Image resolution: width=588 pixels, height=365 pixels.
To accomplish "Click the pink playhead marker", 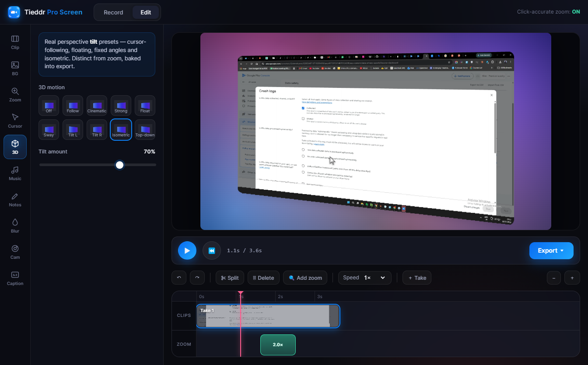I will 240,293.
